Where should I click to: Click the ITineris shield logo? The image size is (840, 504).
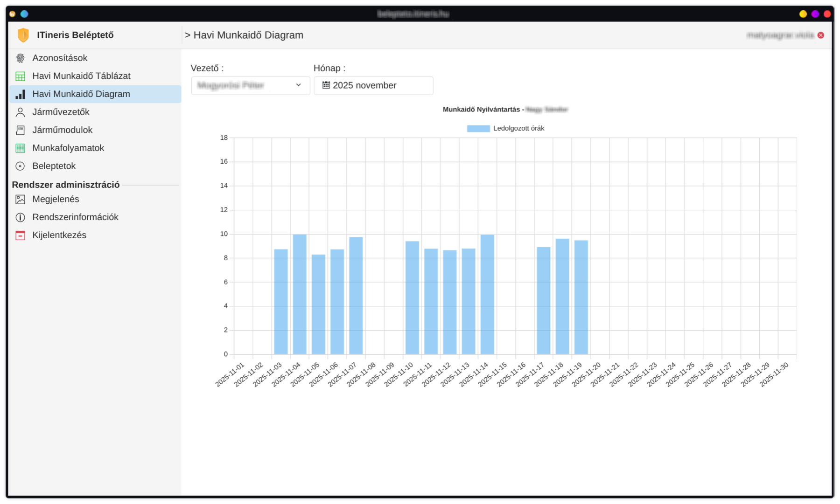coord(23,35)
